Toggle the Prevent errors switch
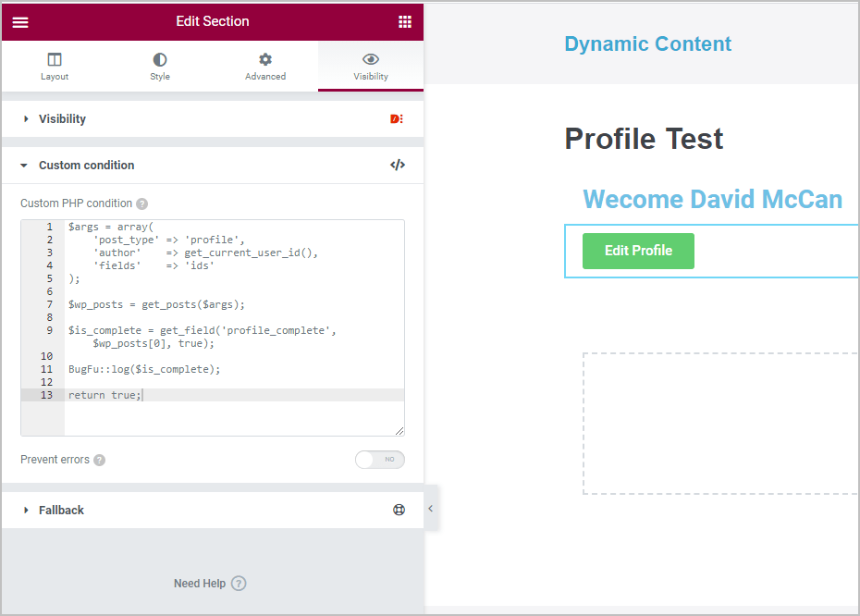The height and width of the screenshot is (616, 860). coord(379,460)
